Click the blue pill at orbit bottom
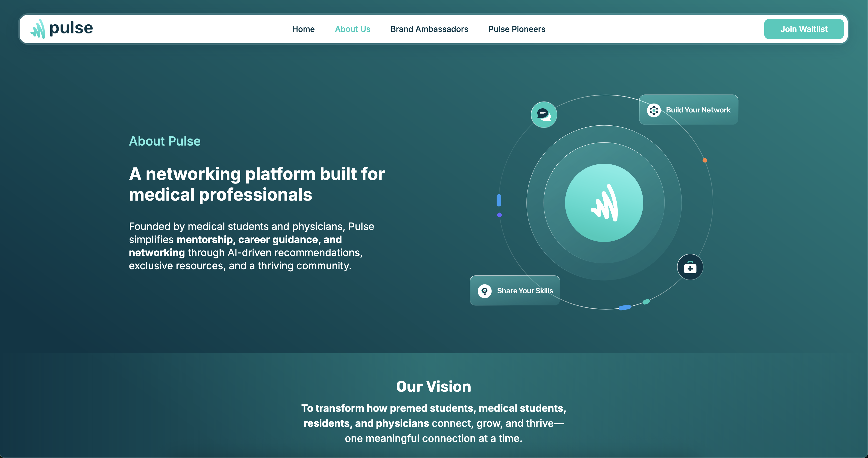Screen dimensions: 868x458 point(625,307)
